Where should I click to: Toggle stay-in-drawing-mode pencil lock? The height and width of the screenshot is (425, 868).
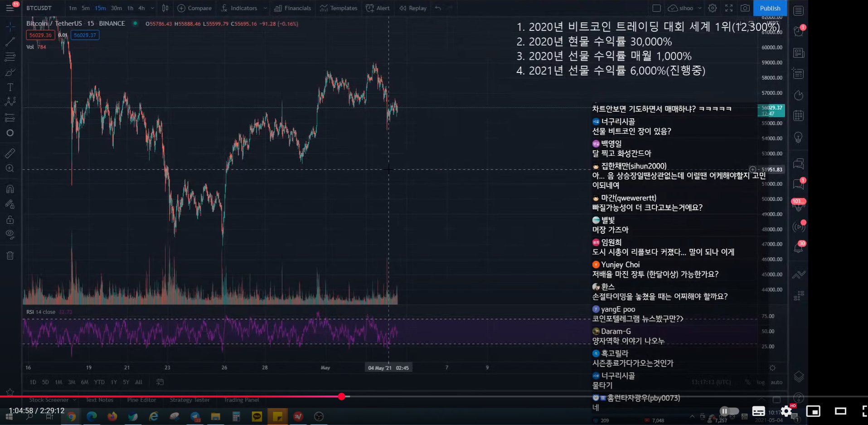click(10, 204)
